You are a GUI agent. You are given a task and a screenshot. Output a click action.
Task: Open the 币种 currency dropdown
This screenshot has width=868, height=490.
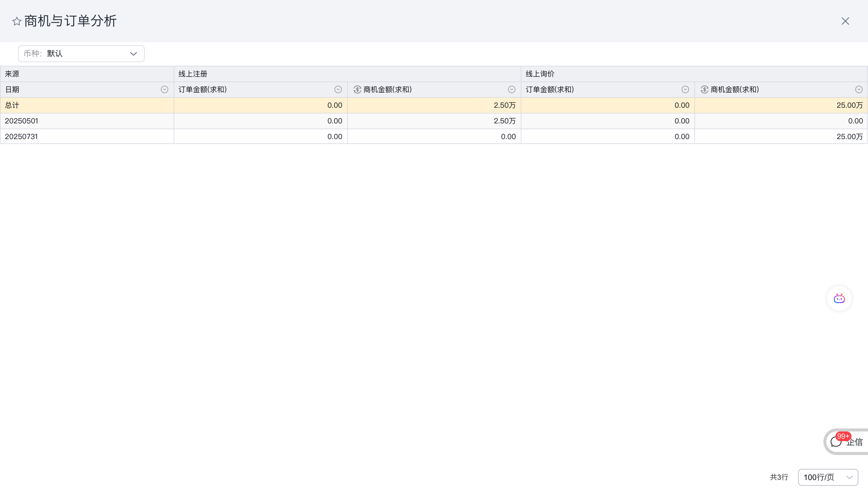[x=81, y=54]
